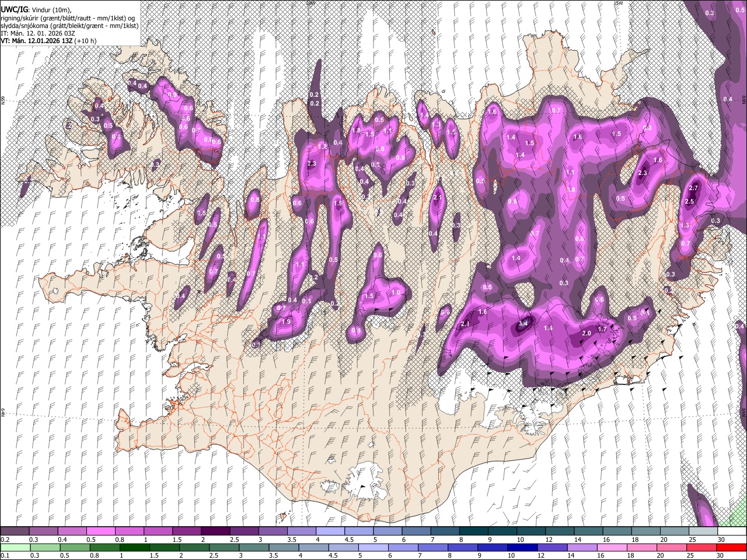Select the darkest green rain swatch between 1 and 1.5

point(134,547)
